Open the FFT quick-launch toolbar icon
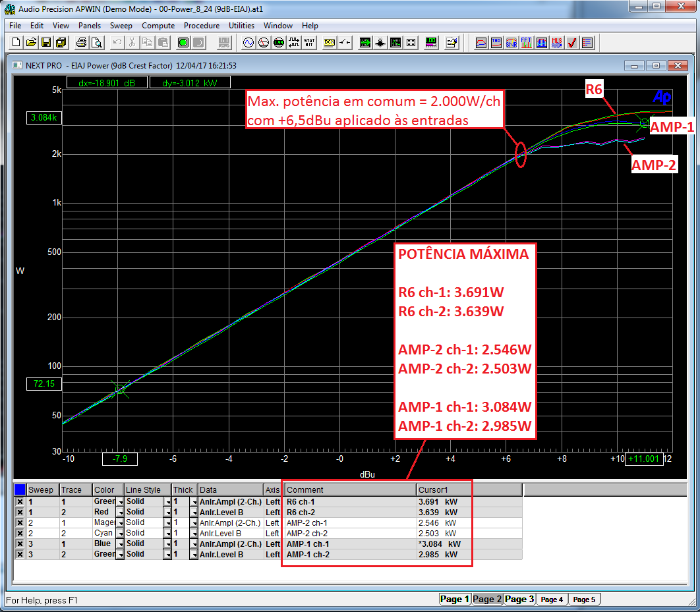 [526, 43]
